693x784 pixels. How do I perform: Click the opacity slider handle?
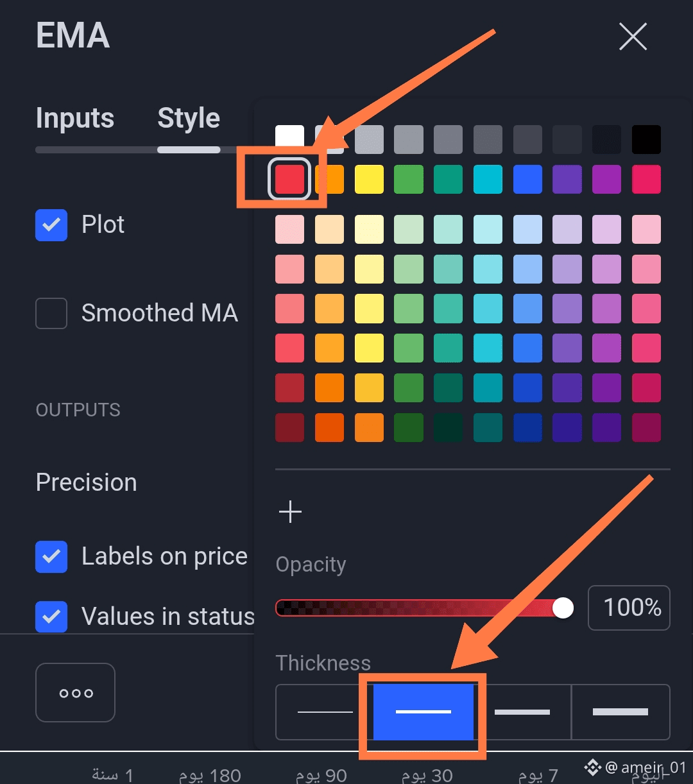pyautogui.click(x=563, y=608)
